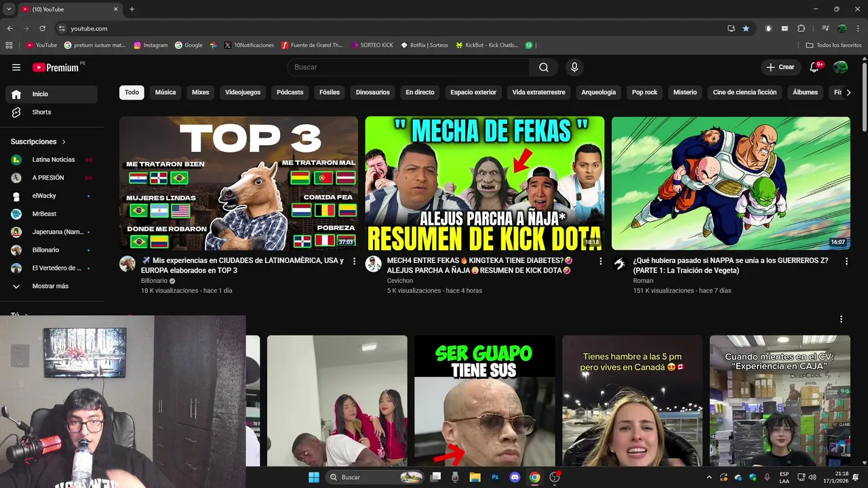Select the Cine de ciencia ficción chip
The height and width of the screenshot is (488, 868).
pos(745,92)
